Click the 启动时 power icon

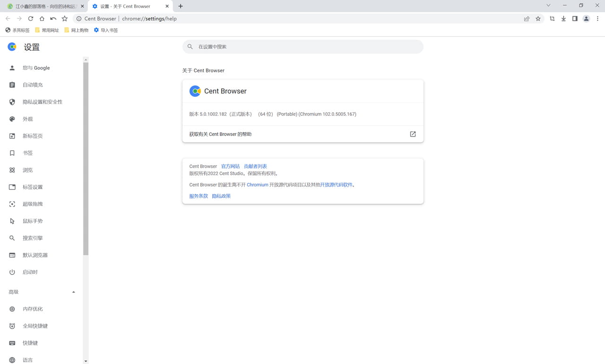[12, 272]
